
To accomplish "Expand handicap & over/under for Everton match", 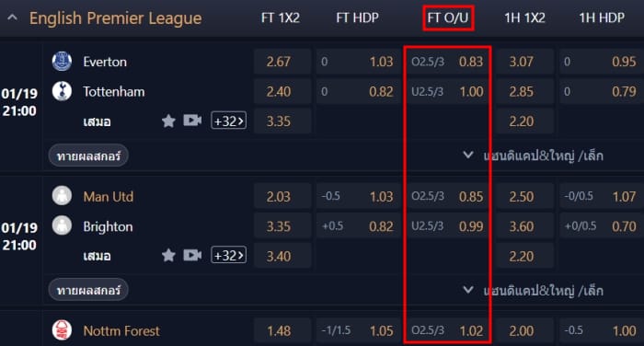I will 534,156.
